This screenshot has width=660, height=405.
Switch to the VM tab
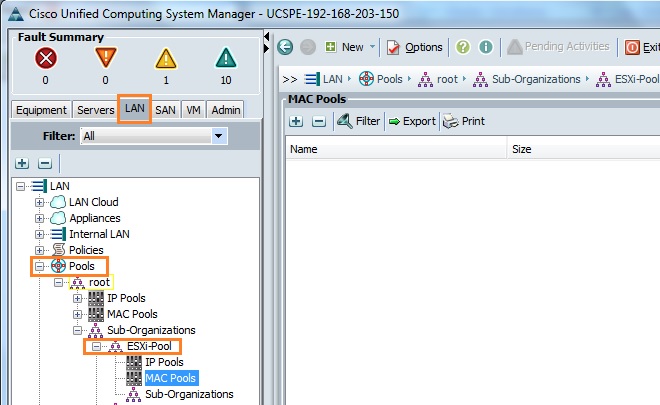pos(193,110)
